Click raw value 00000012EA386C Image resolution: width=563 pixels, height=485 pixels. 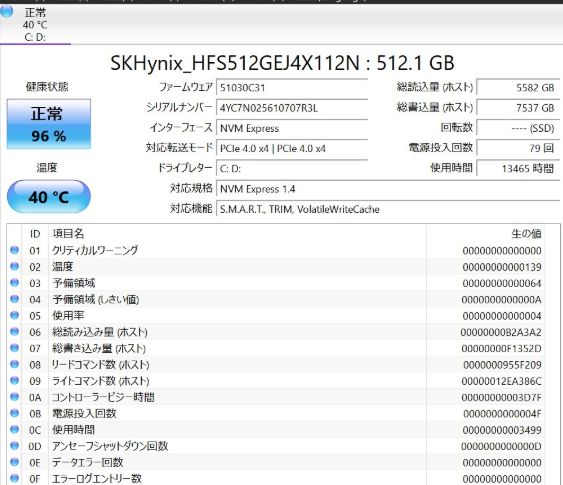(x=501, y=381)
